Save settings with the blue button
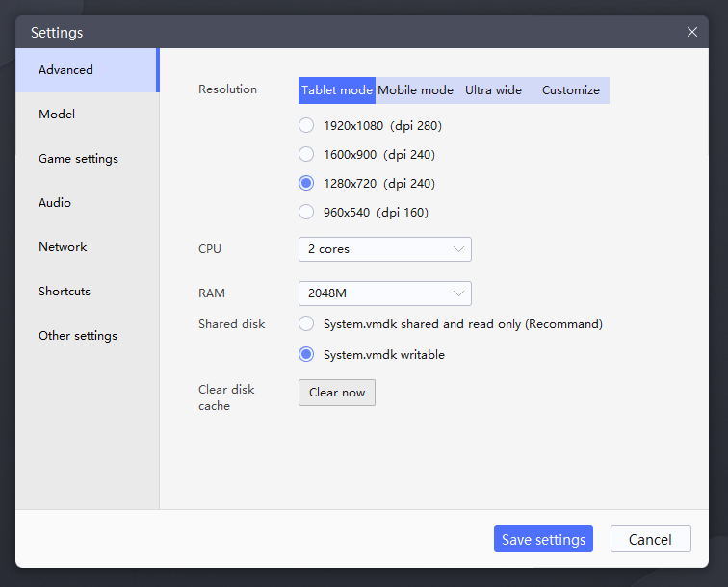The image size is (728, 587). pos(543,539)
